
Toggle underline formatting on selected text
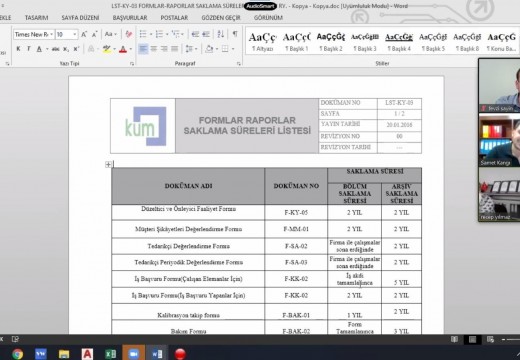(x=39, y=49)
